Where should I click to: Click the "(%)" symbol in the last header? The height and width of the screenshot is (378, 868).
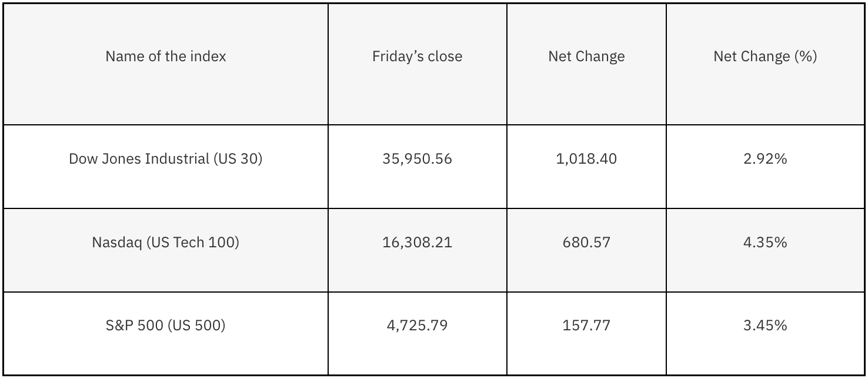[805, 57]
